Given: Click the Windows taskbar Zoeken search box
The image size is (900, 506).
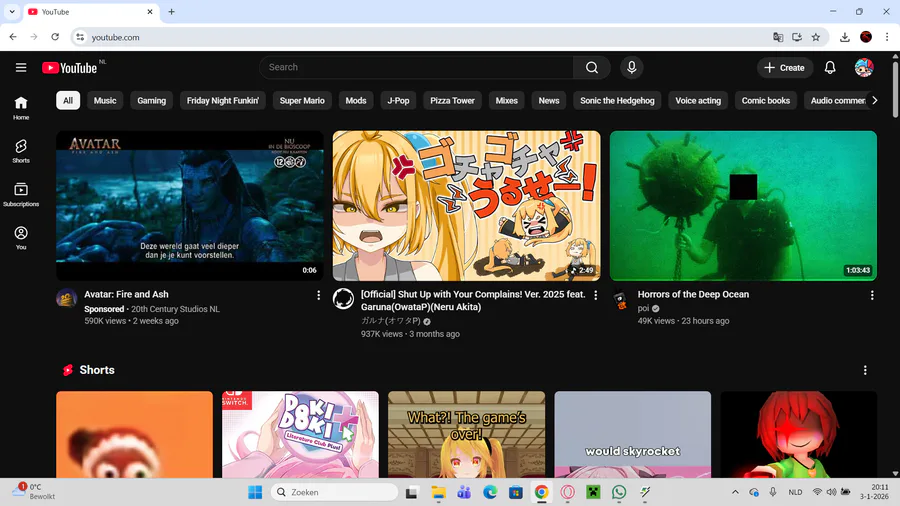Looking at the screenshot, I should point(334,492).
